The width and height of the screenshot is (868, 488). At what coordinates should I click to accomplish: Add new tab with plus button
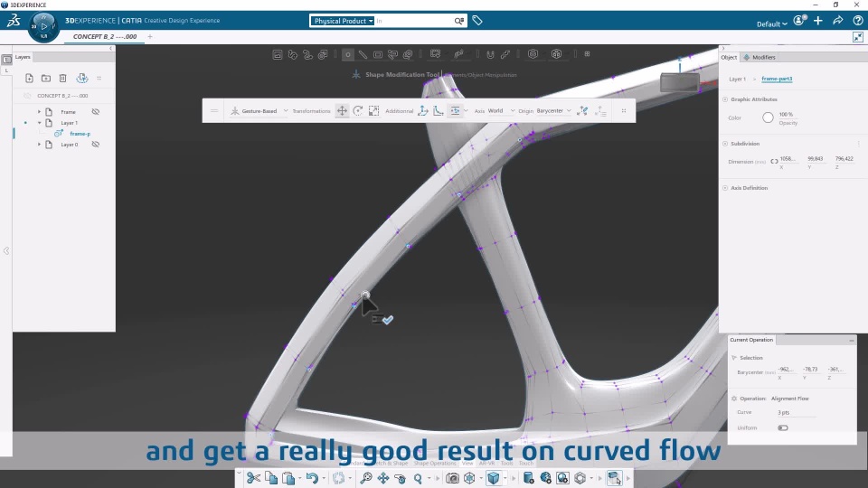click(x=150, y=36)
